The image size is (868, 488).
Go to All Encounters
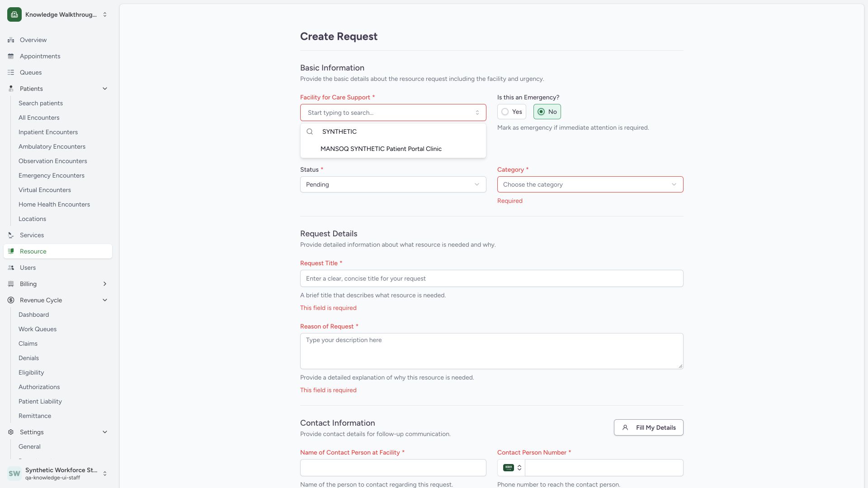tap(39, 117)
